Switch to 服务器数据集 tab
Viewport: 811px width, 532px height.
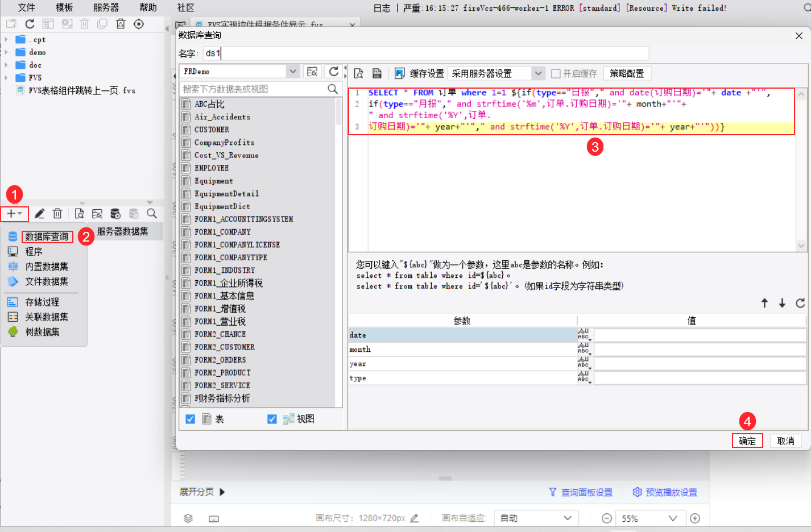[123, 231]
